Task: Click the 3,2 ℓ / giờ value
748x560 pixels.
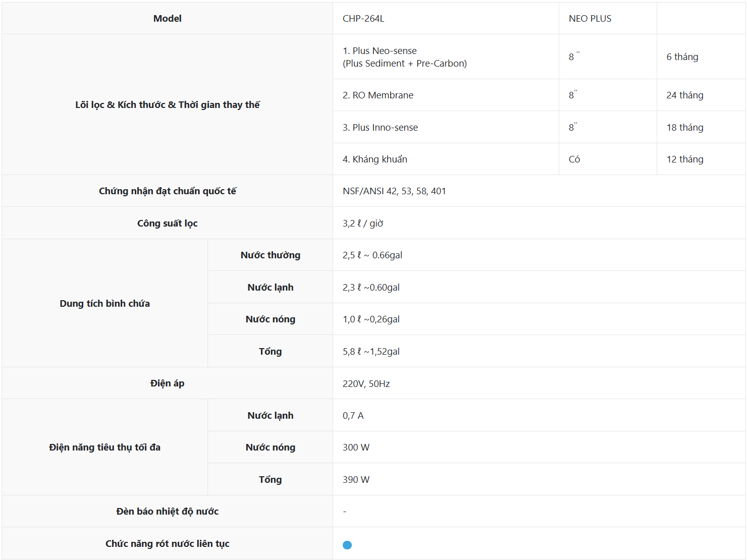Action: pyautogui.click(x=363, y=223)
